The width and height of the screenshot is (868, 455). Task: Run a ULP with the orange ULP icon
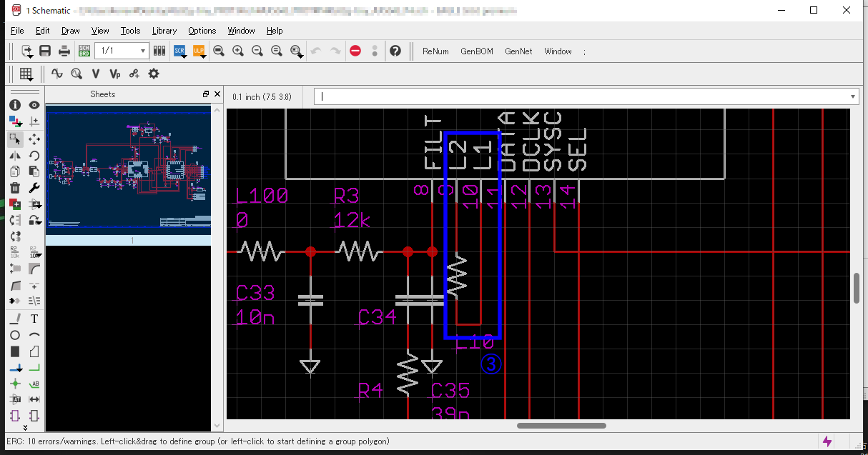(x=199, y=51)
